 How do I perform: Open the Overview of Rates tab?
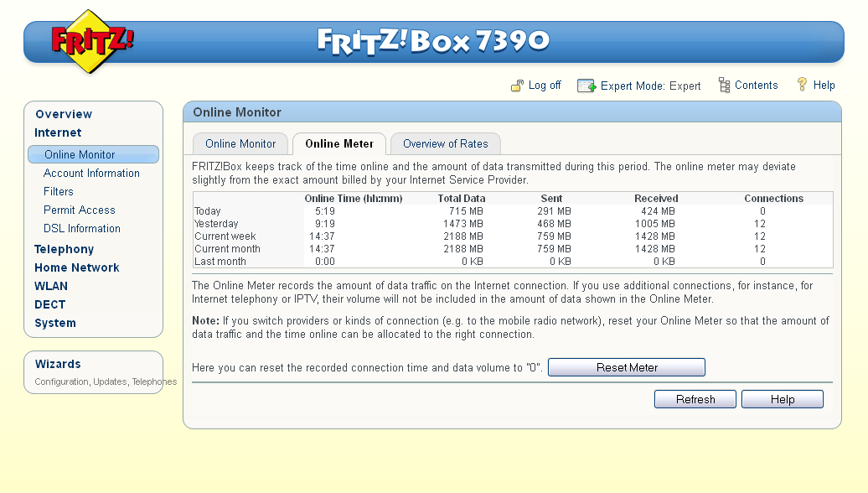pyautogui.click(x=445, y=143)
